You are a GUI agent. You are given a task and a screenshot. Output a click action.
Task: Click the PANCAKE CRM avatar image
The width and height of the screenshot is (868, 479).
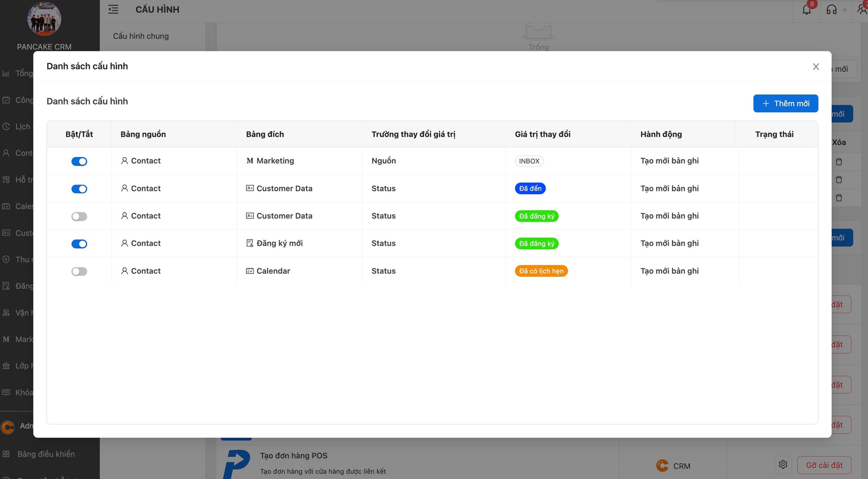pyautogui.click(x=44, y=19)
